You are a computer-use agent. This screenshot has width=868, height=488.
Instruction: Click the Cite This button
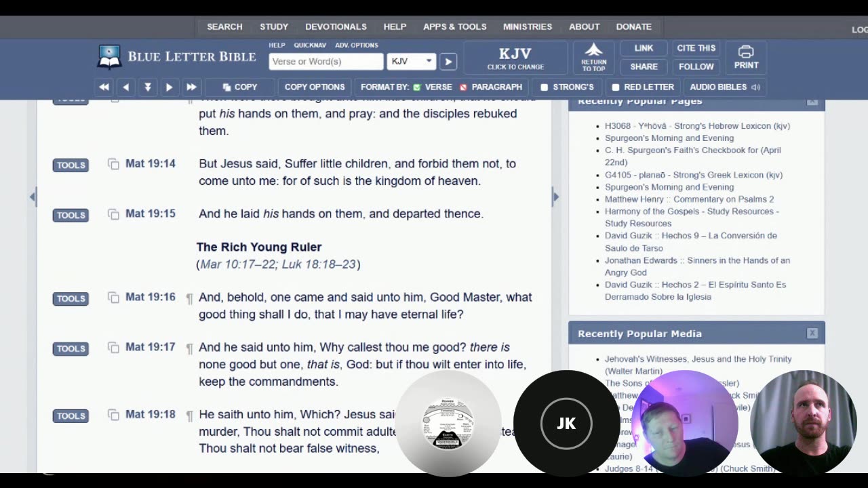pos(696,48)
